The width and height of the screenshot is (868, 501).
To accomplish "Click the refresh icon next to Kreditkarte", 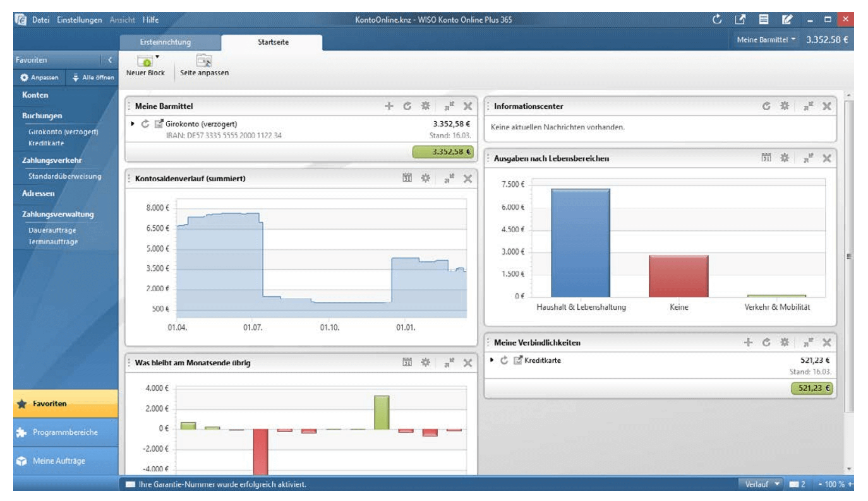I will [x=504, y=360].
